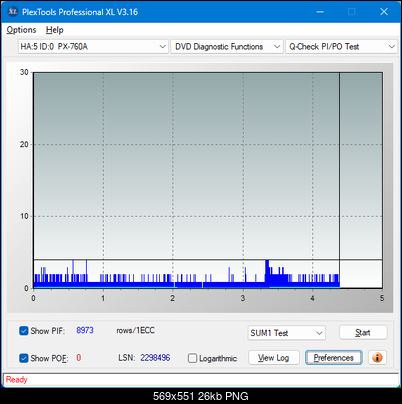
Task: Click the Preferences button
Action: (333, 358)
